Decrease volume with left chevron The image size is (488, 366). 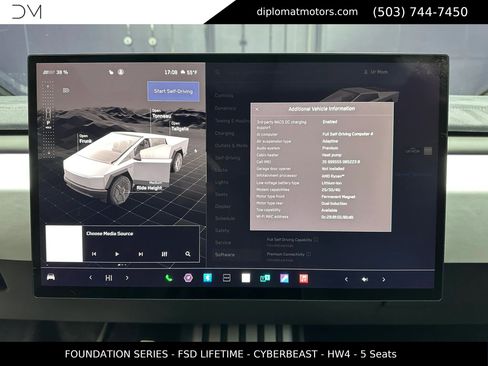(x=346, y=279)
